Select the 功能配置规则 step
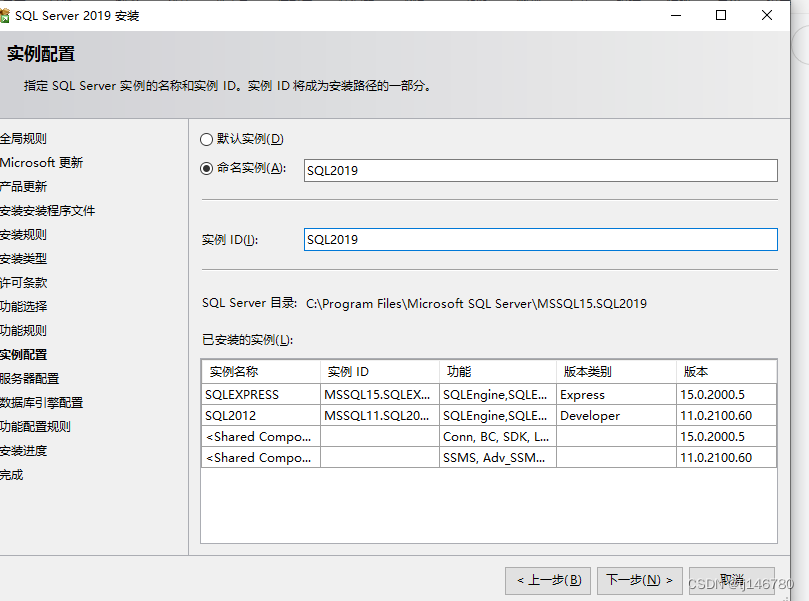 coord(35,427)
